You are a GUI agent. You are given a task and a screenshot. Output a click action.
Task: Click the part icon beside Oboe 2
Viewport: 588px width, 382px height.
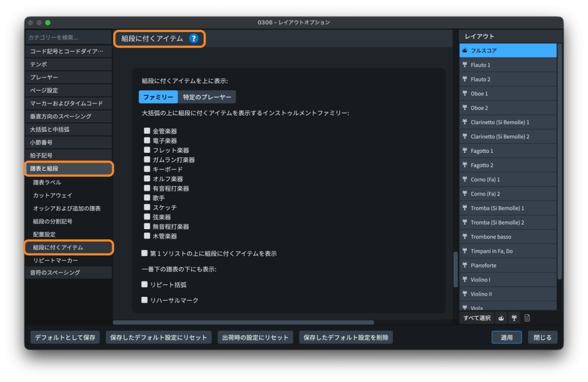[x=465, y=108]
